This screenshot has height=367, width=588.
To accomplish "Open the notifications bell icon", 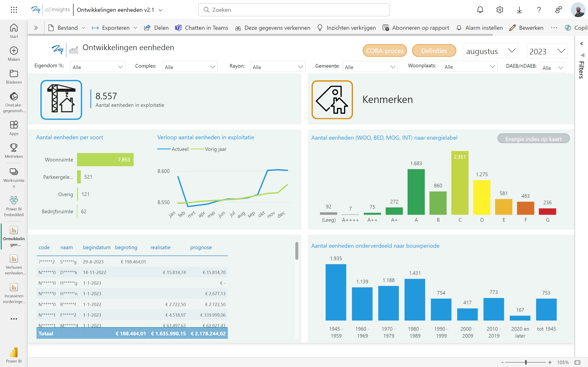I will [480, 10].
